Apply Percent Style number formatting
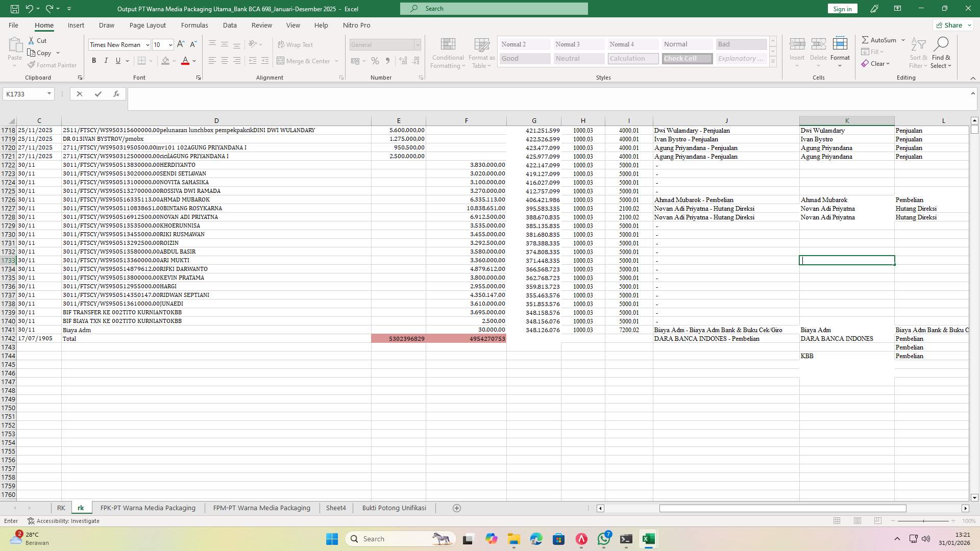This screenshot has height=551, width=980. point(375,61)
